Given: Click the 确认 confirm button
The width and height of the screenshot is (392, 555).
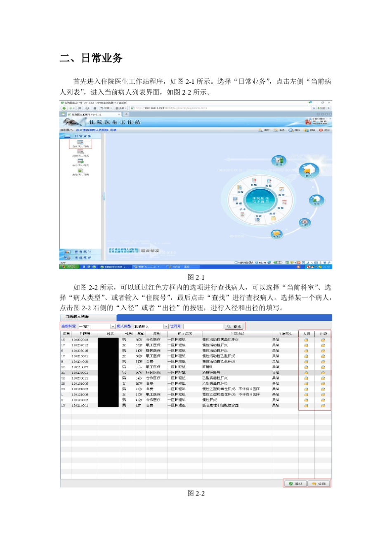Looking at the screenshot, I should [296, 484].
